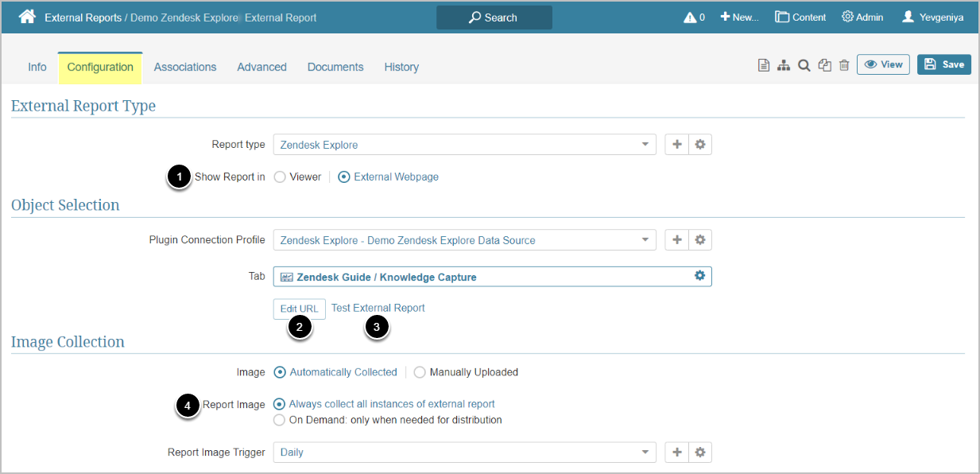Delete report with the trash icon
Viewport: 980px width, 474px height.
coord(844,65)
